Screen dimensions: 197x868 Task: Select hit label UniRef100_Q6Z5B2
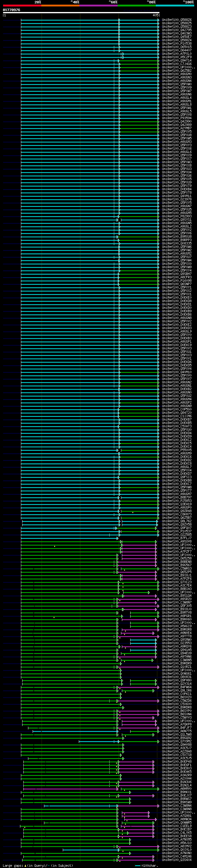(177, 71)
